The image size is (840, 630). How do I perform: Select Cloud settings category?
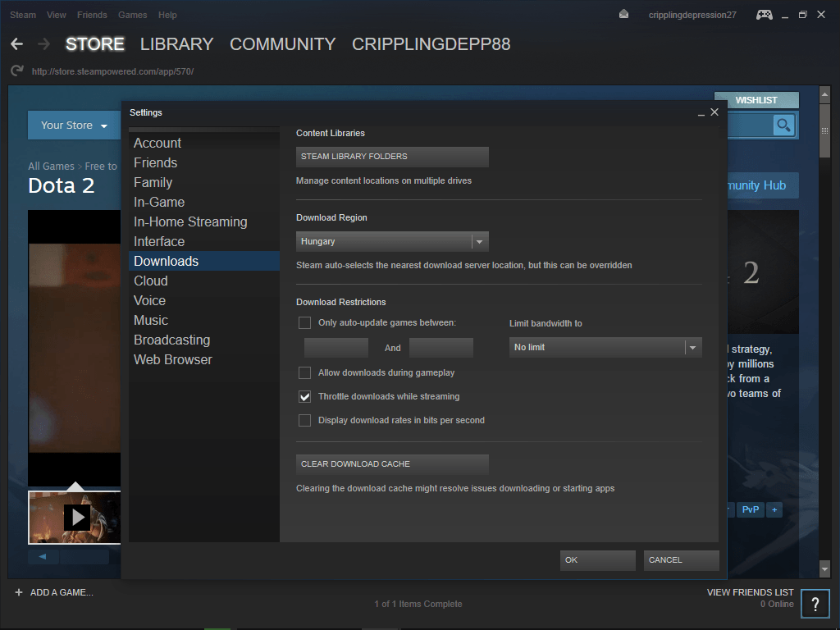point(204,281)
